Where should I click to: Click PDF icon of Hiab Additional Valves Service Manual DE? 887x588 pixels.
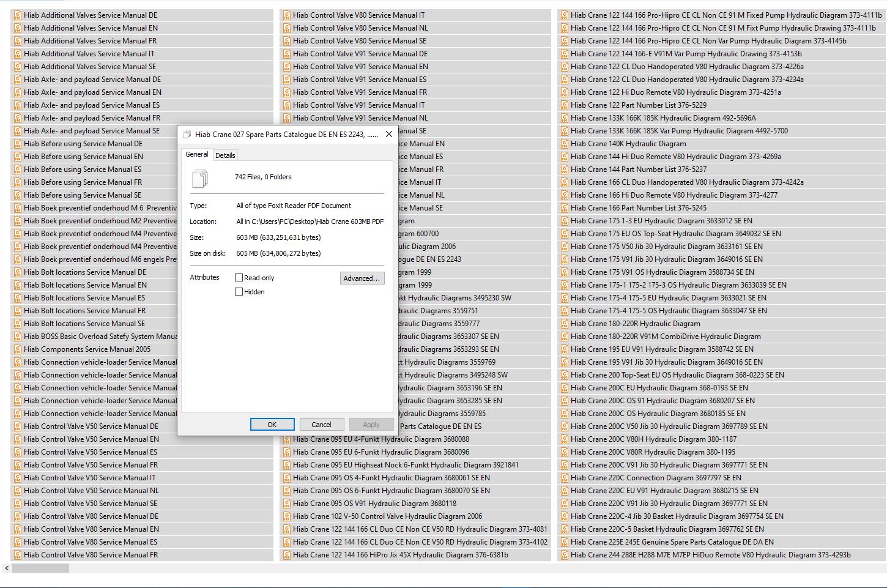pyautogui.click(x=18, y=15)
